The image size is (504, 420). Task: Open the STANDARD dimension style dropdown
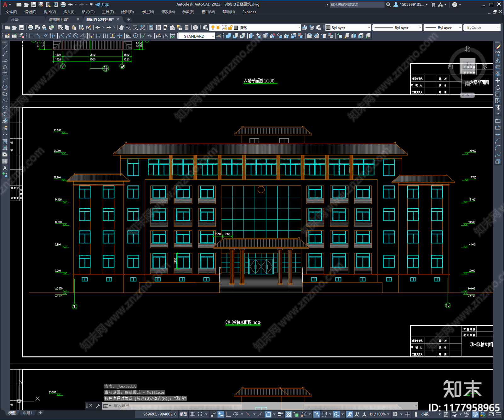pyautogui.click(x=196, y=36)
